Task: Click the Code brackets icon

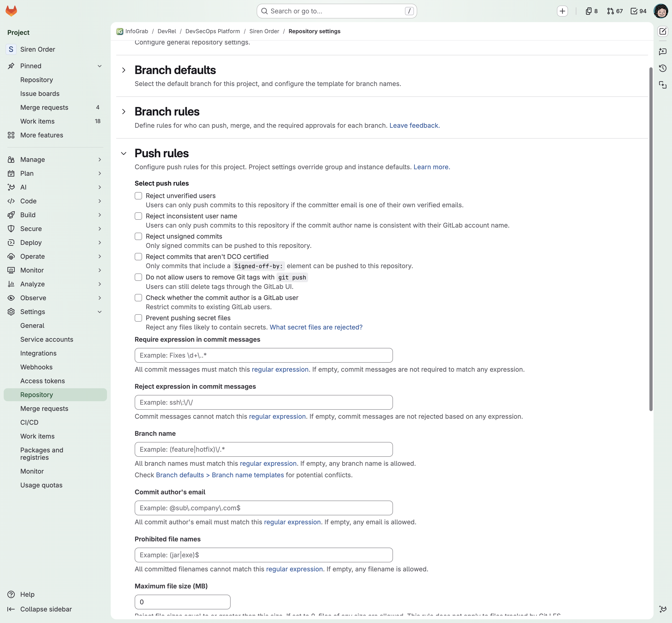Action: (11, 201)
